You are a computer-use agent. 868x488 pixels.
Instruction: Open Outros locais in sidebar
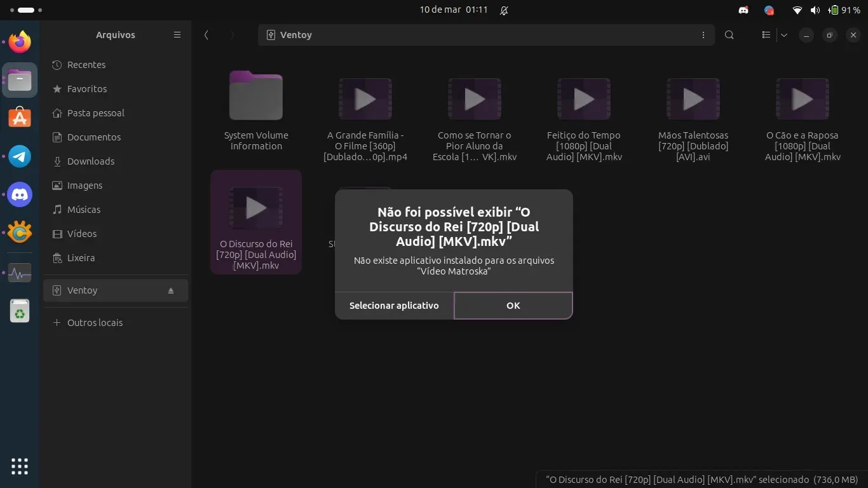tap(95, 323)
